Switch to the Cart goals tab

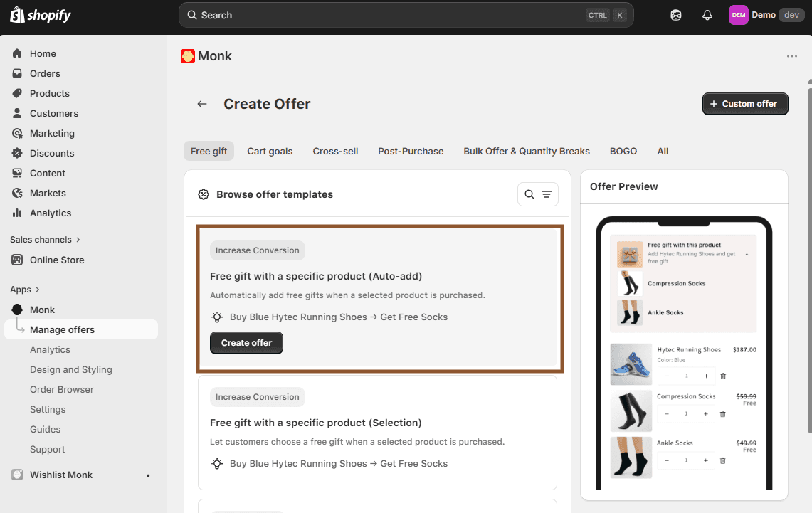[270, 151]
